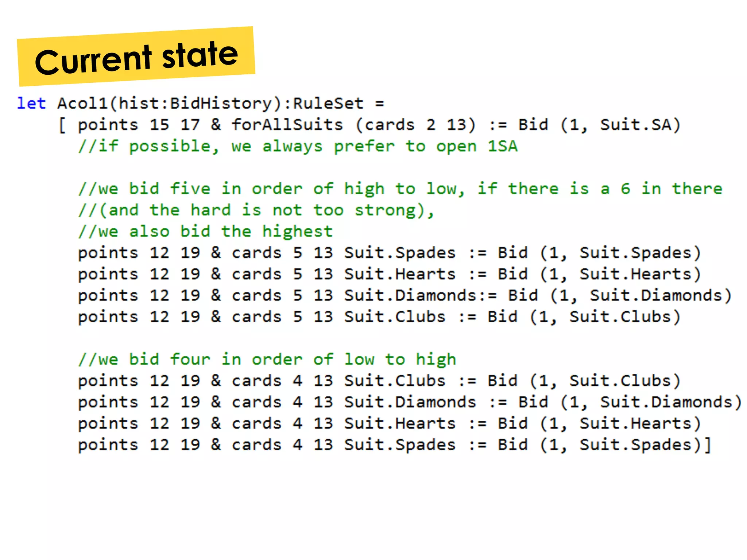Click comment starting we bid five in order

(400, 189)
